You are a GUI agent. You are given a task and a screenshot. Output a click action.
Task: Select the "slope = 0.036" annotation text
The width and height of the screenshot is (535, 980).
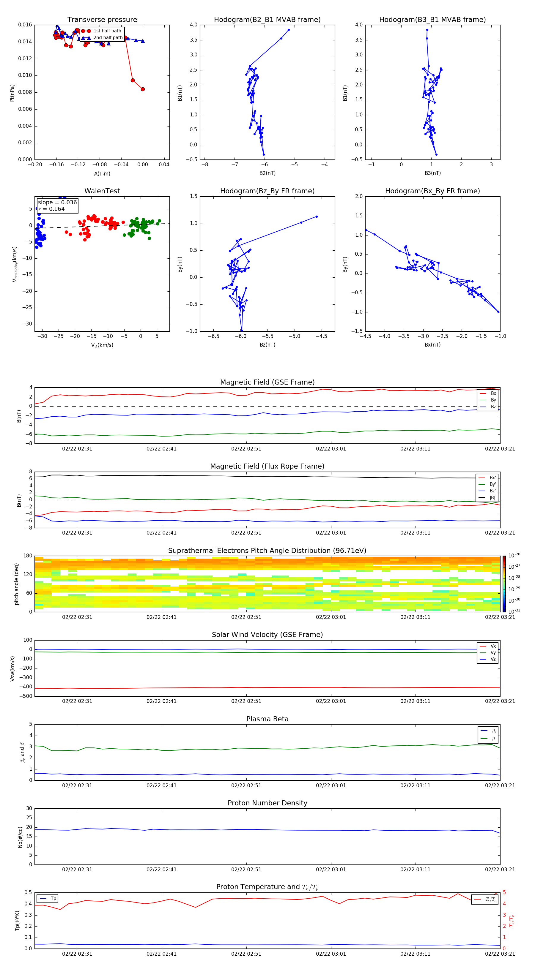click(57, 203)
